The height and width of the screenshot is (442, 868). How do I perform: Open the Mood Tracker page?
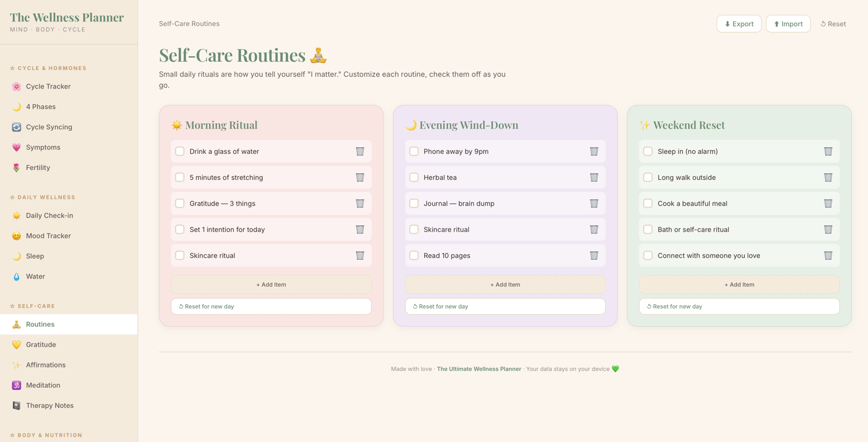point(69,236)
